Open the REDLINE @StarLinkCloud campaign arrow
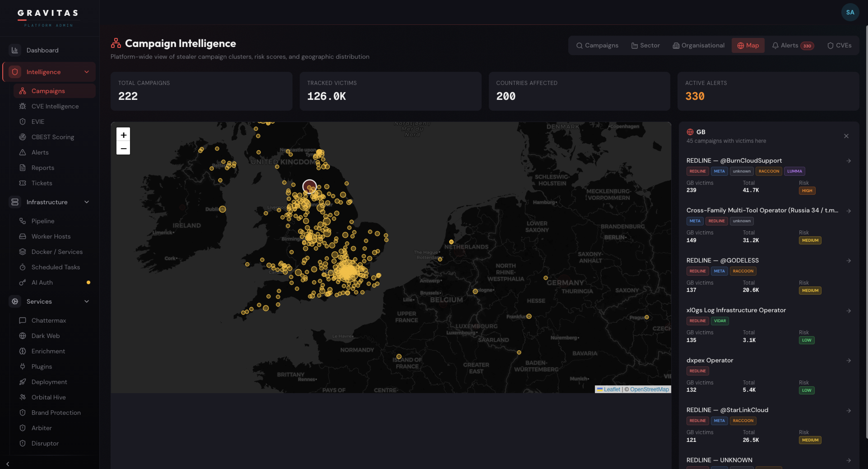The image size is (868, 469). pos(848,411)
